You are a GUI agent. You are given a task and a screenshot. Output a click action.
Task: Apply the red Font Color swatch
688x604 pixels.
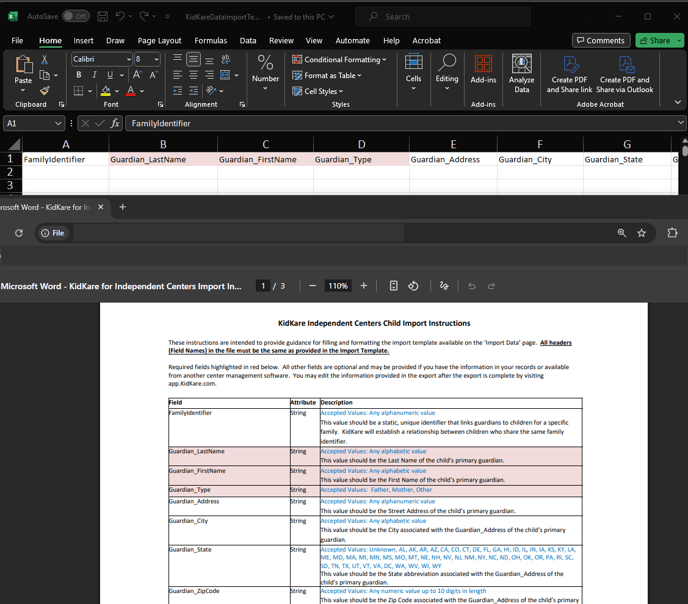pos(131,91)
